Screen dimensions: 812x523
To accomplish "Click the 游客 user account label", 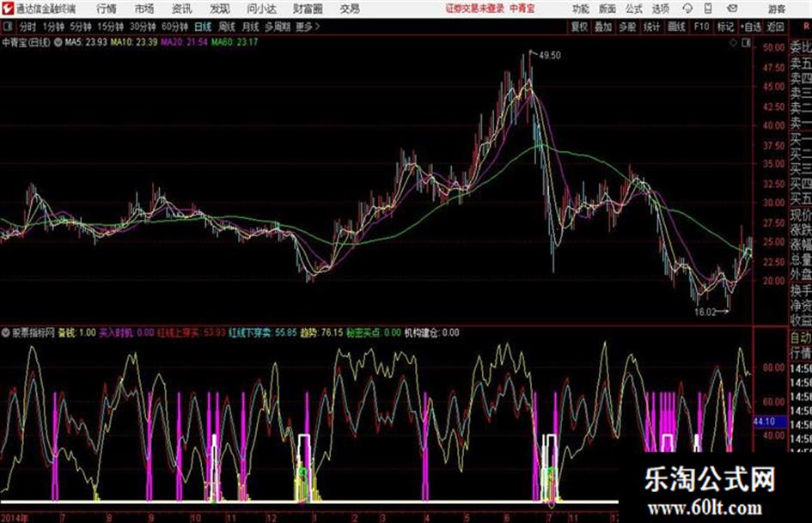I will tap(777, 9).
